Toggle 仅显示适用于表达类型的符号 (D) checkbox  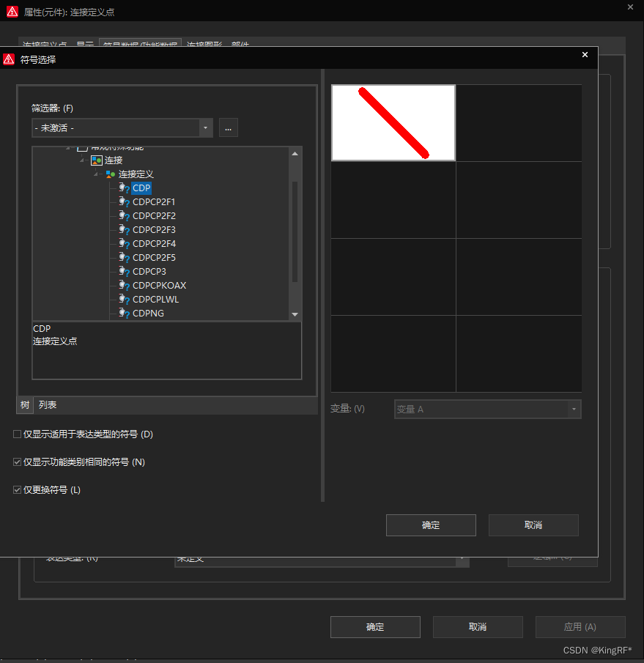pyautogui.click(x=18, y=434)
